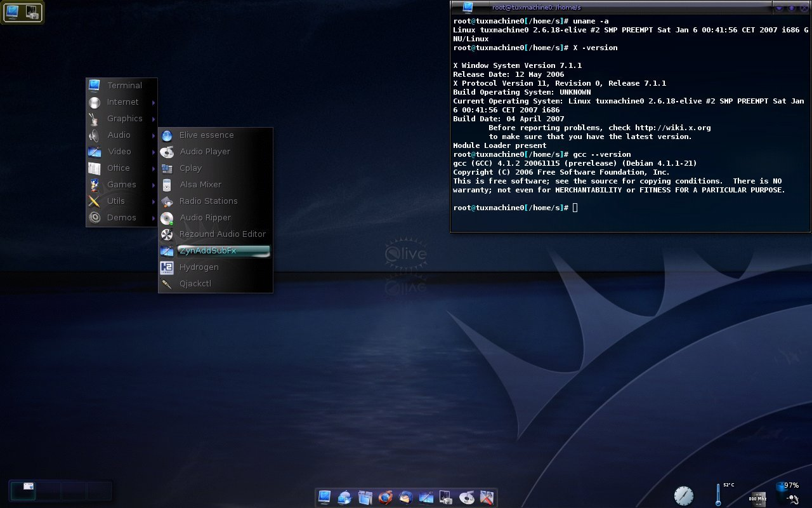Open Radio Stations from the Audio menu

[x=216, y=201]
